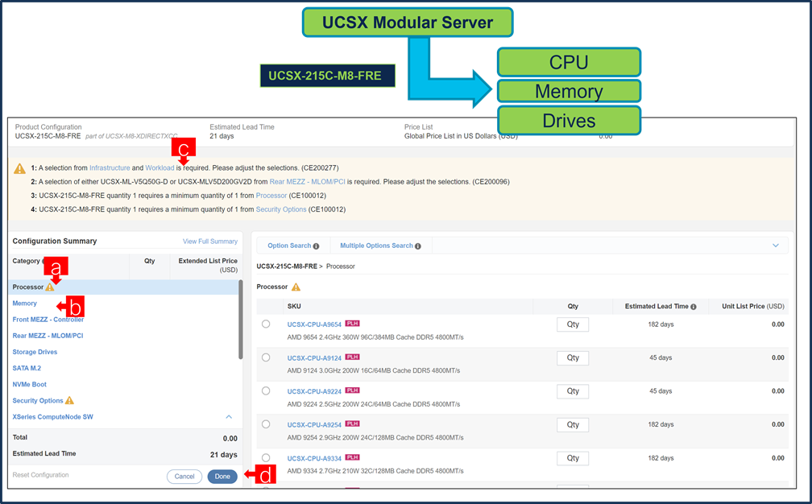Click the warning icon beside Processor category
The height and width of the screenshot is (504, 812).
pos(50,287)
